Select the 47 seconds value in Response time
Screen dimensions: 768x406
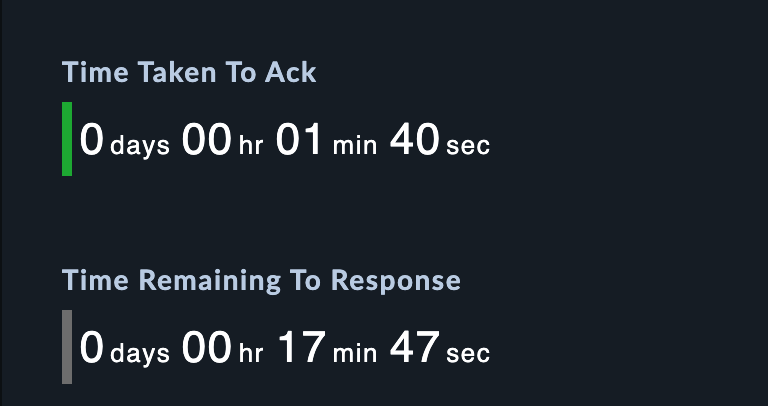pyautogui.click(x=414, y=348)
